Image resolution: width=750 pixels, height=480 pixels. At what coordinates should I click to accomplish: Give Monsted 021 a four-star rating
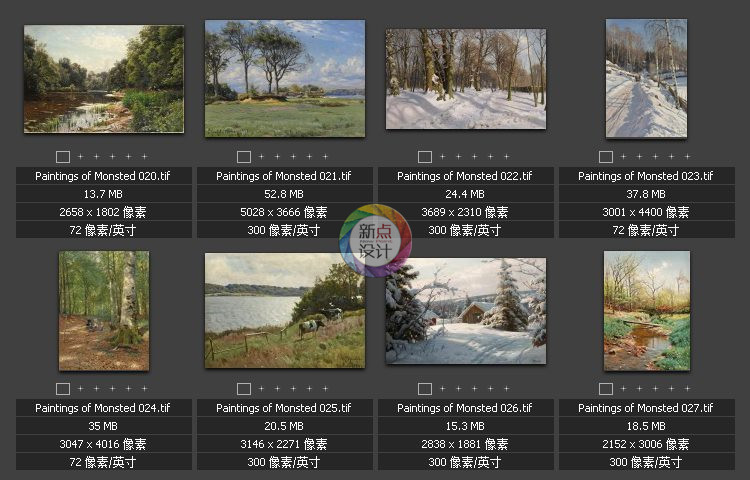[x=309, y=156]
